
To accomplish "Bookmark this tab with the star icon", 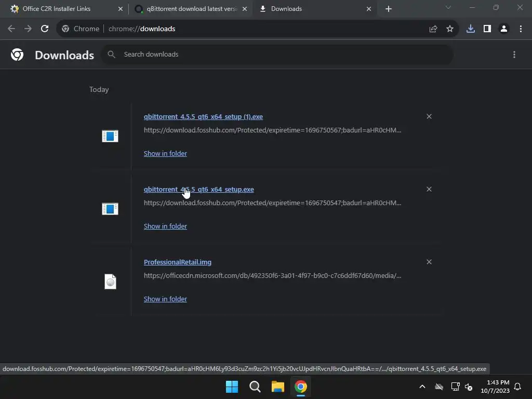I will click(x=450, y=29).
